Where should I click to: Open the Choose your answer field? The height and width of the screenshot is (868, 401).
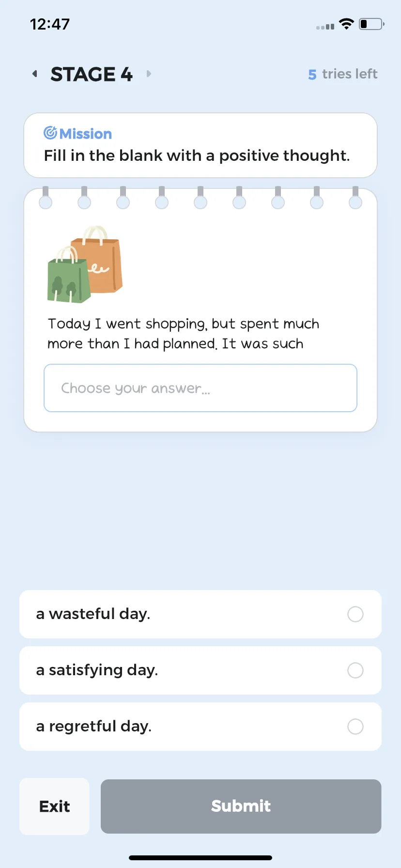(200, 388)
